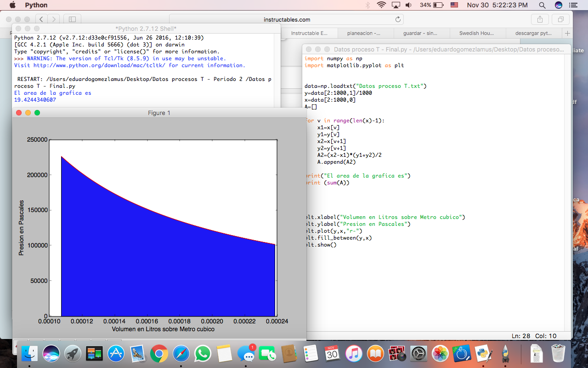The width and height of the screenshot is (588, 368).
Task: Open the document stack in the Dock
Action: point(536,353)
